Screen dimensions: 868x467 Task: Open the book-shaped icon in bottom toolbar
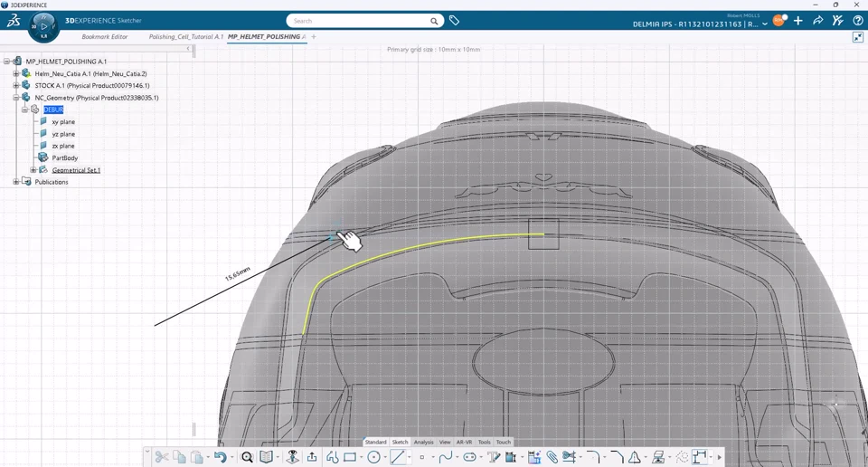266,457
